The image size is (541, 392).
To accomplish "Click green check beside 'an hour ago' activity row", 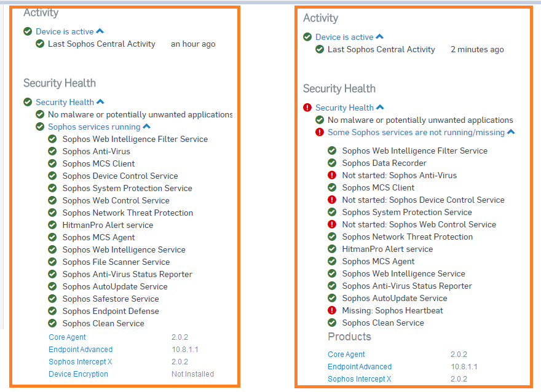I will click(x=40, y=44).
